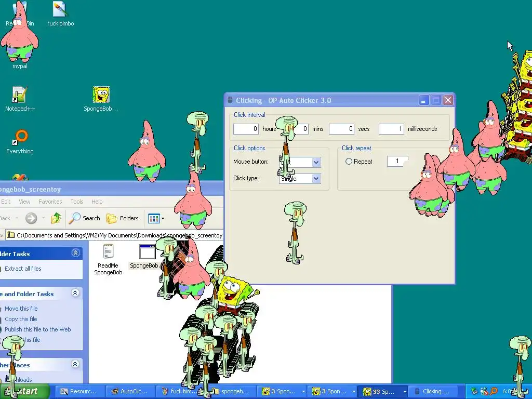532x399 pixels.
Task: Open the Mouse button dropdown
Action: pos(316,162)
